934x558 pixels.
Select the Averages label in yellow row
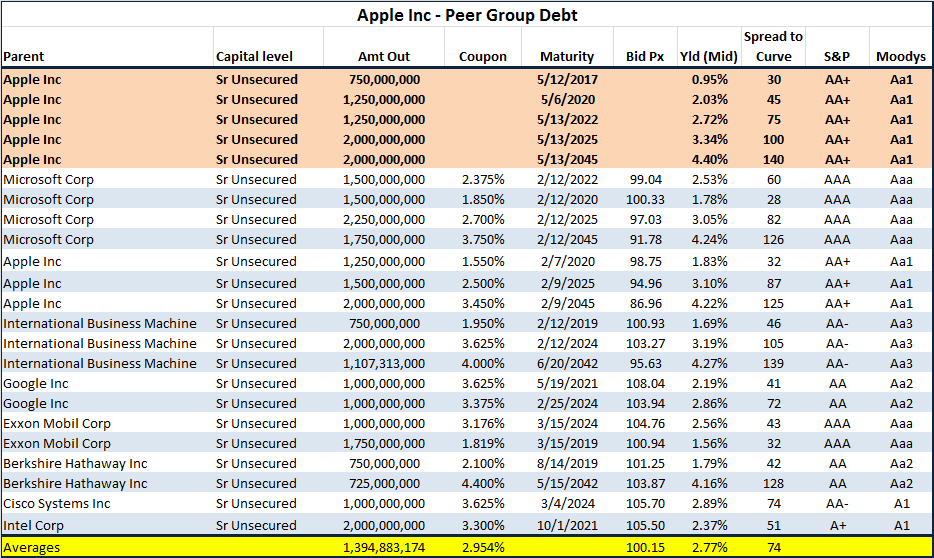32,548
